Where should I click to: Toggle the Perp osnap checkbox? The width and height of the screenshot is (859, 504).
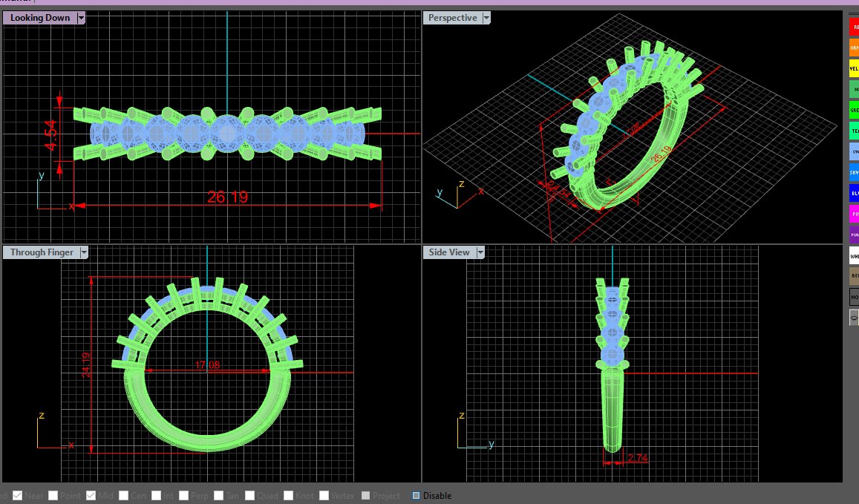coord(183,495)
